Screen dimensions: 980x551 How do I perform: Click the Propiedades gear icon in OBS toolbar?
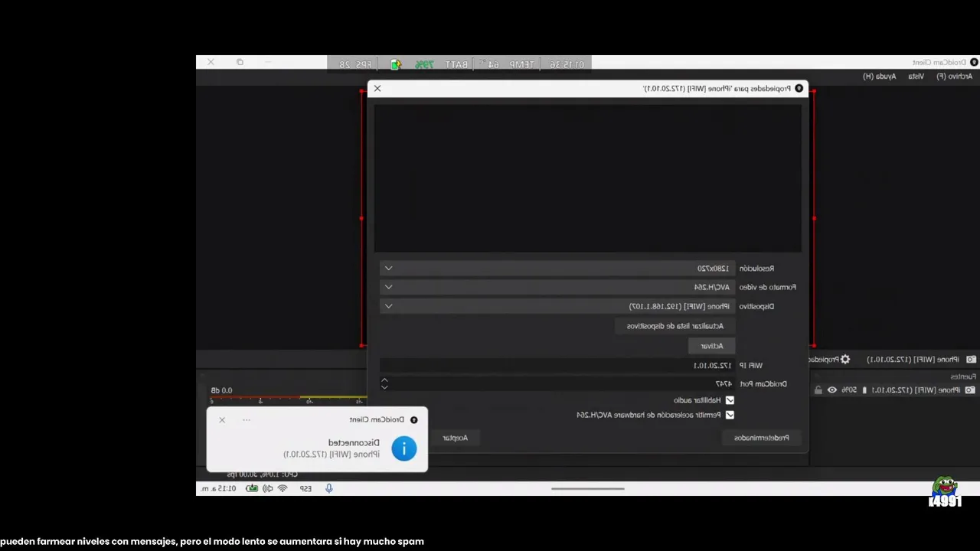pyautogui.click(x=845, y=359)
